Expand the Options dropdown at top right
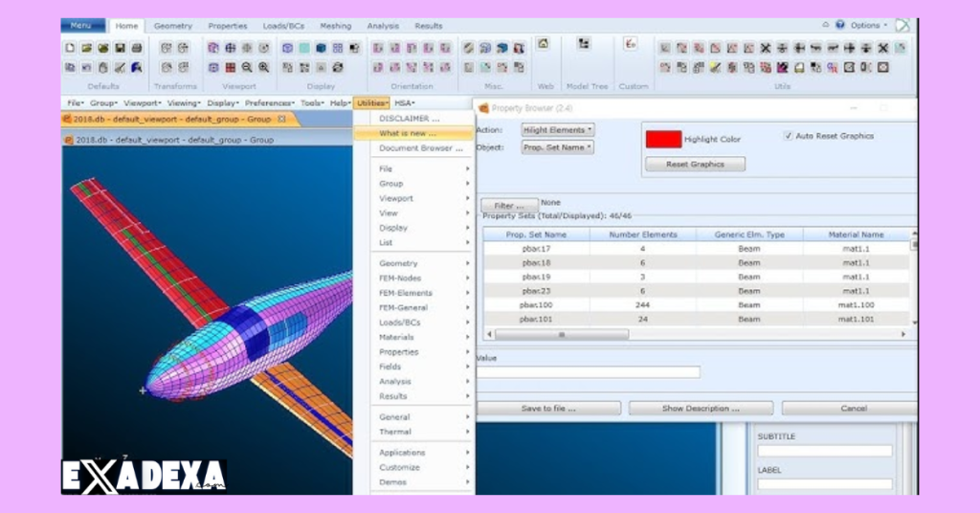The width and height of the screenshot is (980, 513). tap(869, 25)
